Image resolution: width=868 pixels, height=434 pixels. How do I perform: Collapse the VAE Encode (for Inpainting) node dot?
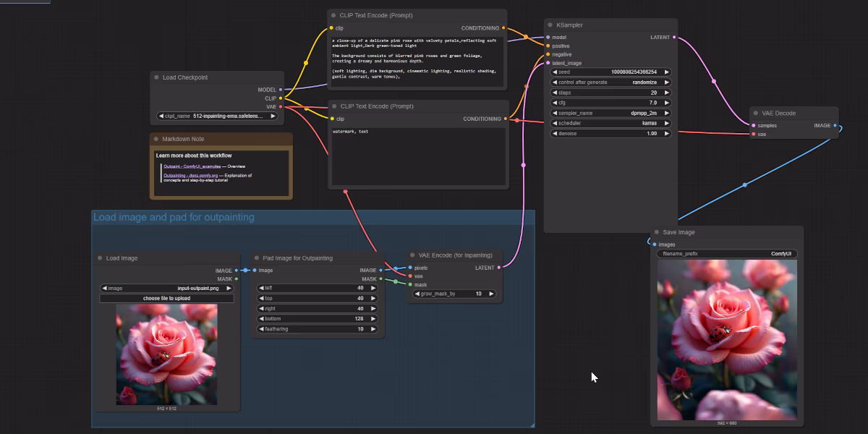[x=412, y=255]
